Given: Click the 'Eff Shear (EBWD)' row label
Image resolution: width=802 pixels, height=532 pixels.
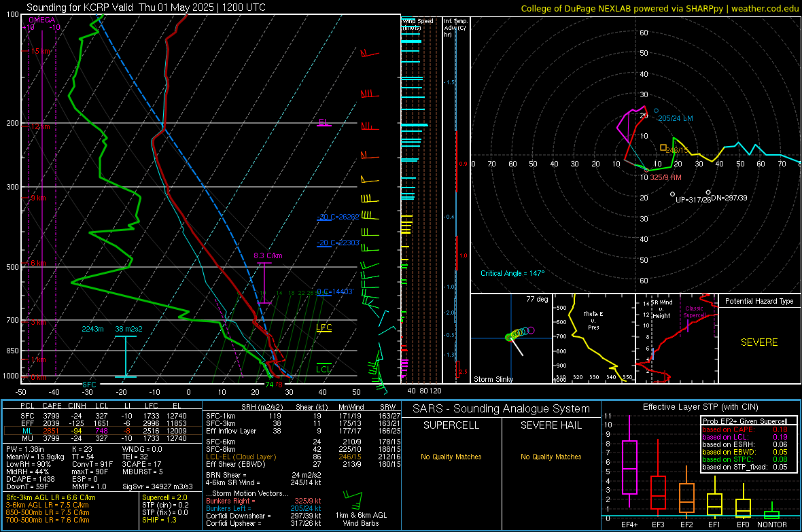Looking at the screenshot, I should pyautogui.click(x=236, y=465).
